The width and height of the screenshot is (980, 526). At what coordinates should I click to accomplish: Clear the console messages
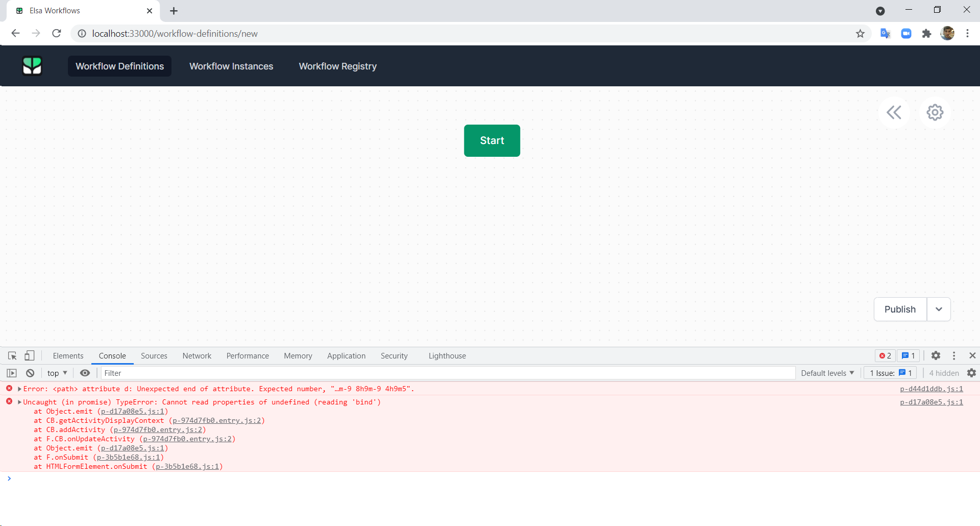pyautogui.click(x=30, y=373)
